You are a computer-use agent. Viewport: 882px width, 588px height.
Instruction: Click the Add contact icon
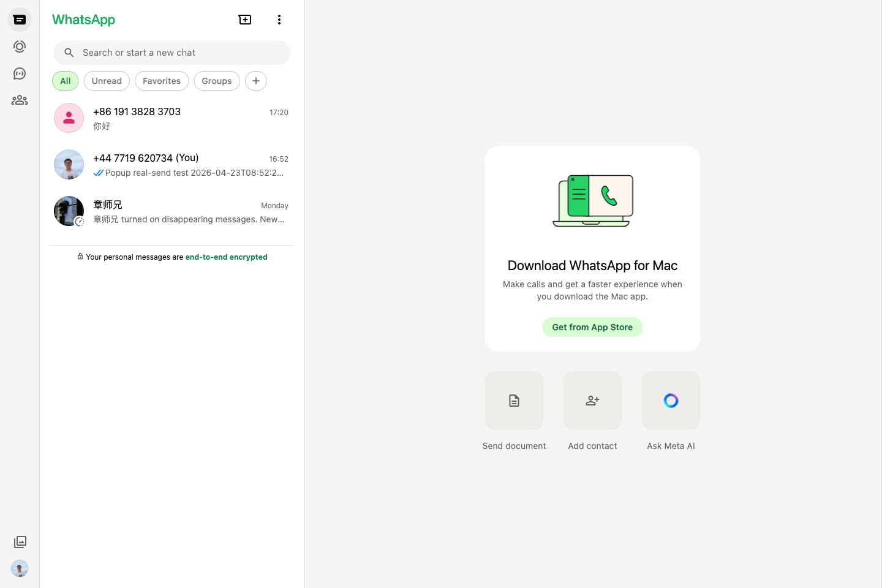pos(592,401)
